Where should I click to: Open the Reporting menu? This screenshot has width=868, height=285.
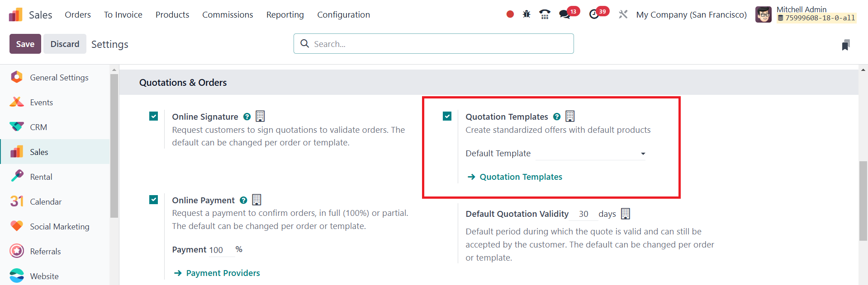click(285, 14)
